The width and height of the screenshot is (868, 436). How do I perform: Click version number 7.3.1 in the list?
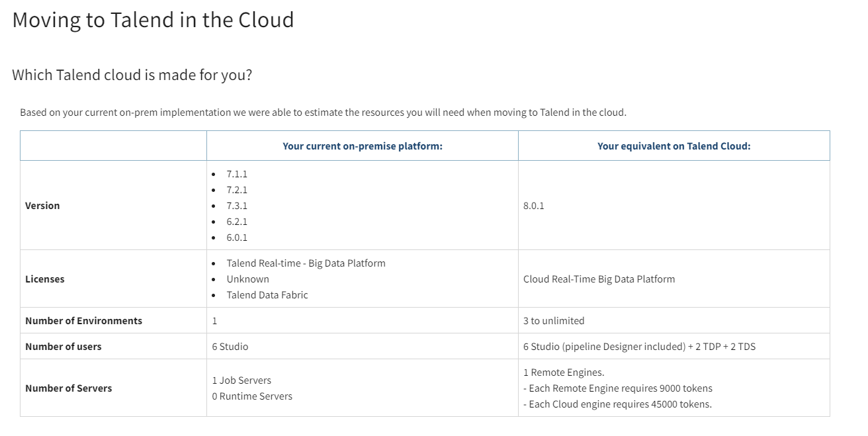click(236, 205)
